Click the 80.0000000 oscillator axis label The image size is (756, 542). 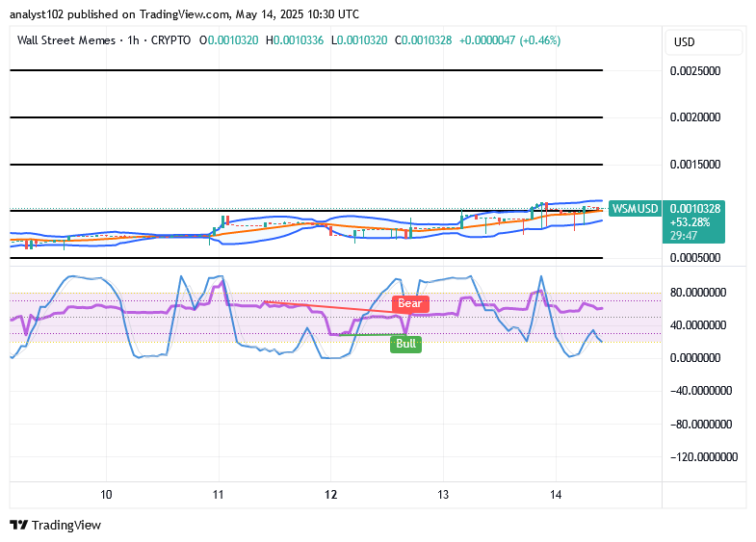[x=697, y=293]
